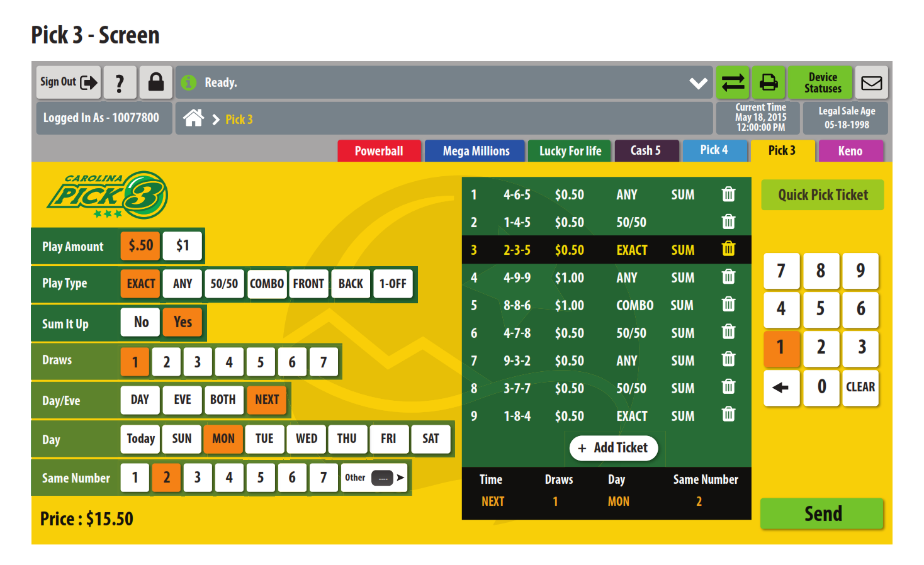Click the Legal Sale Age display
Screen dimensions: 924x565
click(x=846, y=118)
